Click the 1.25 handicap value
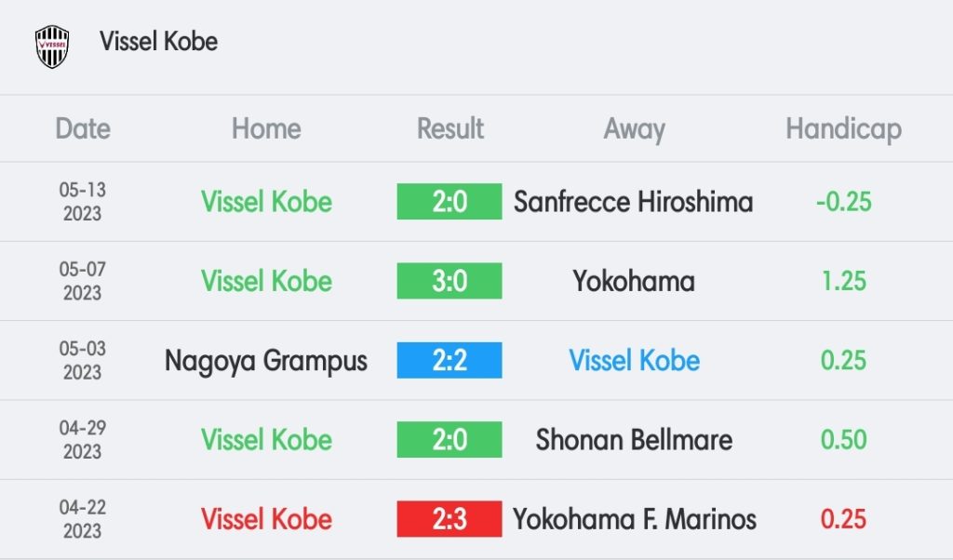This screenshot has height=560, width=953. click(843, 281)
